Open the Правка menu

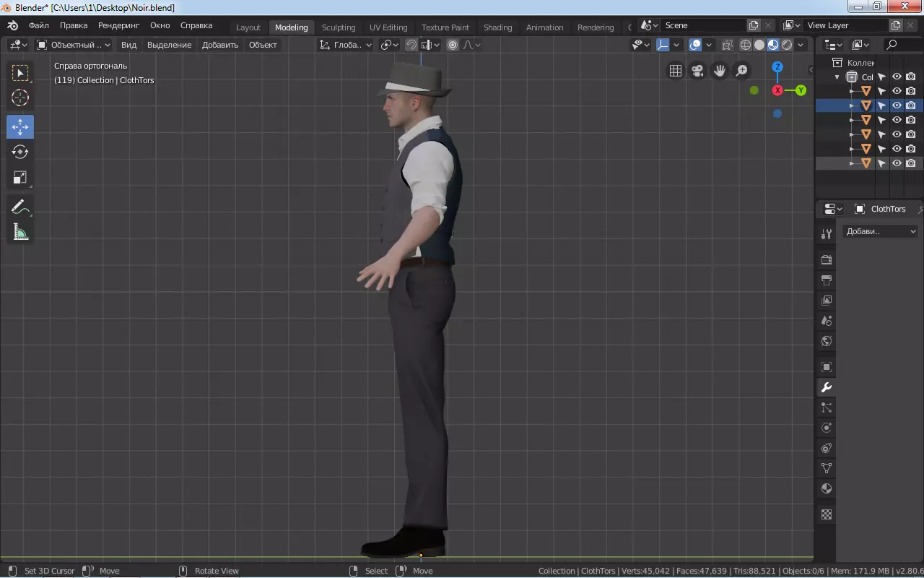(x=74, y=25)
